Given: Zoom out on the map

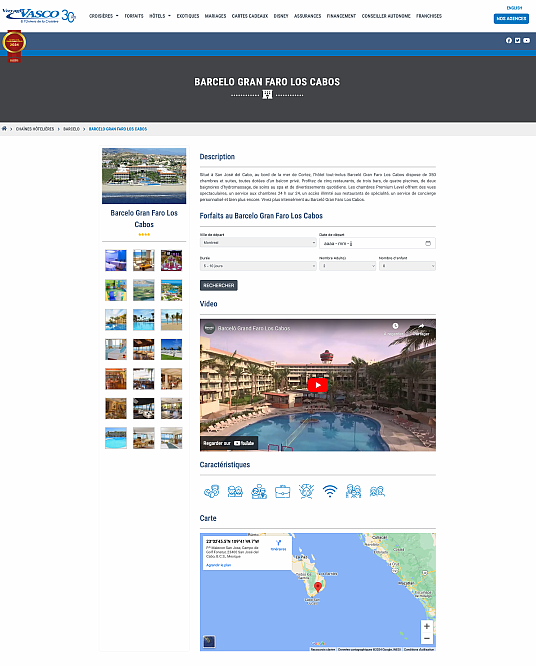Looking at the screenshot, I should click(426, 638).
